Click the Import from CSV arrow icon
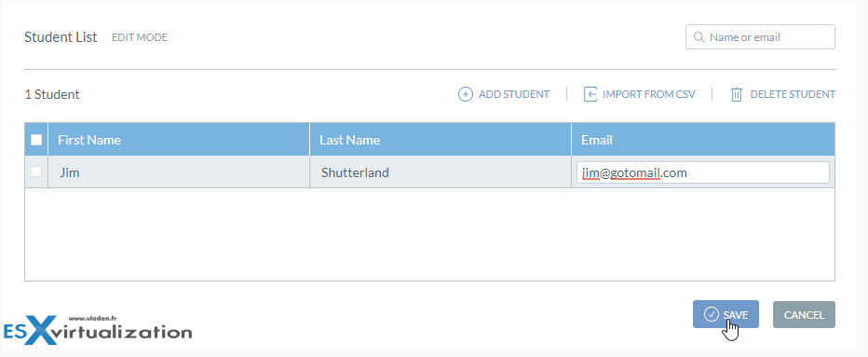The width and height of the screenshot is (868, 357). 590,94
